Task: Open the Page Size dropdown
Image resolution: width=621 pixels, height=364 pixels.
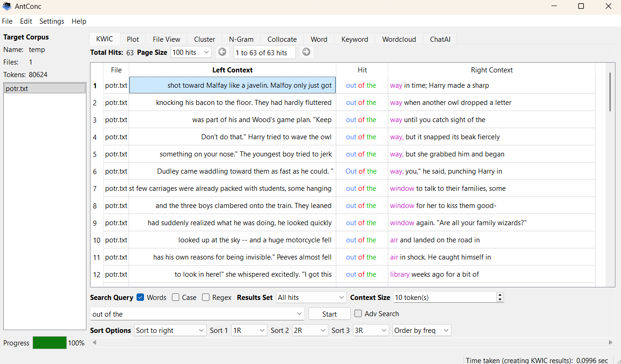Action: click(191, 52)
